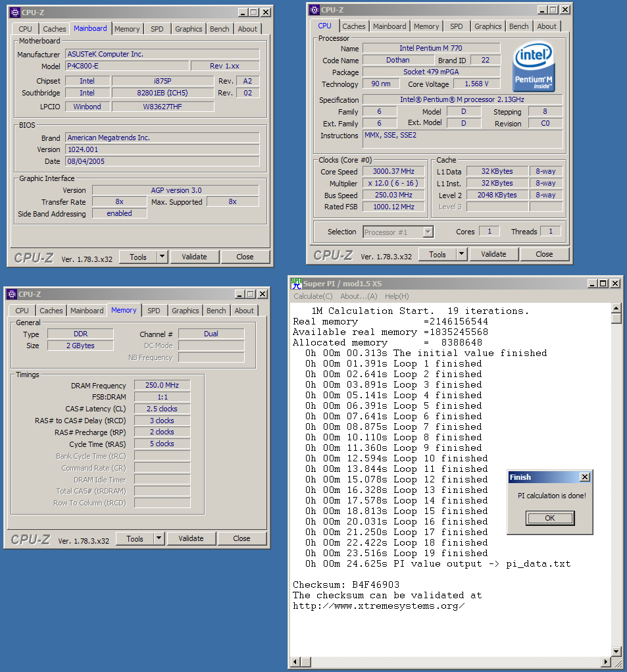Click Validate button in Mainboard window
627x672 pixels.
(195, 257)
